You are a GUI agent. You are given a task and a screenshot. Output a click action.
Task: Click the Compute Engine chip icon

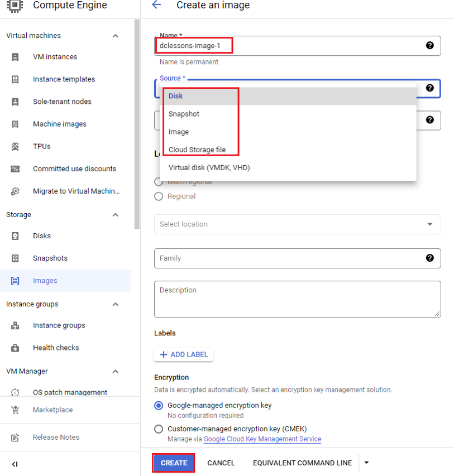(15, 6)
